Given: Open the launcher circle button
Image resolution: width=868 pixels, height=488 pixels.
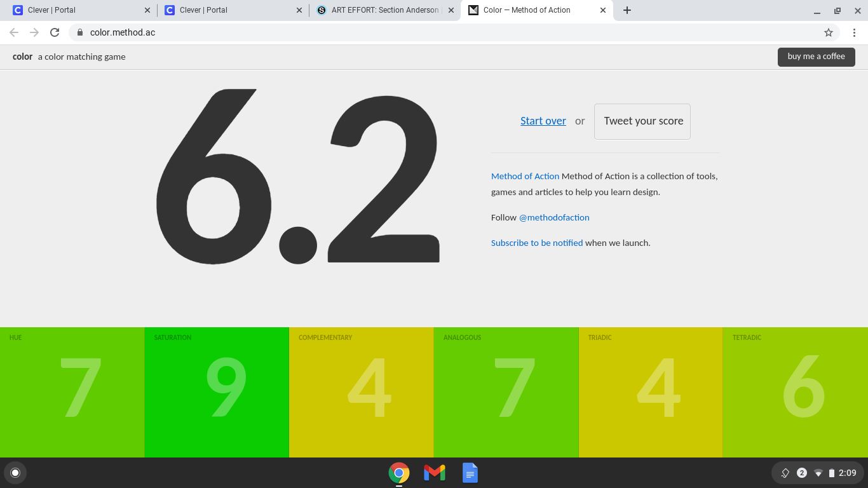Looking at the screenshot, I should pyautogui.click(x=15, y=473).
